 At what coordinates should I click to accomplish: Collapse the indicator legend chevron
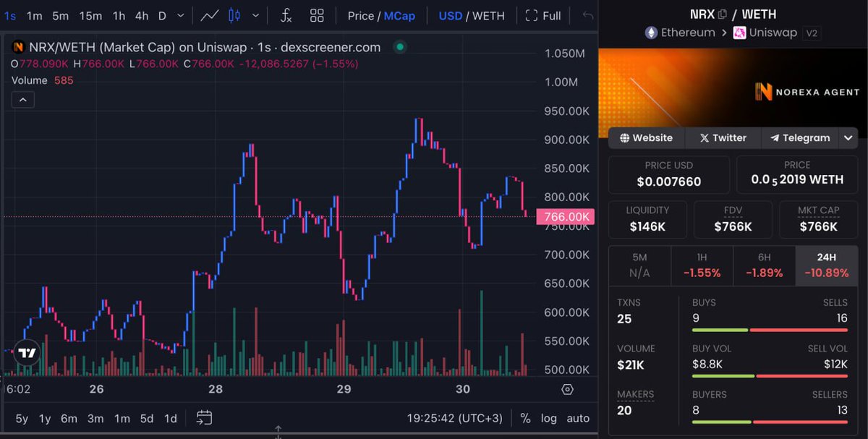(x=22, y=99)
